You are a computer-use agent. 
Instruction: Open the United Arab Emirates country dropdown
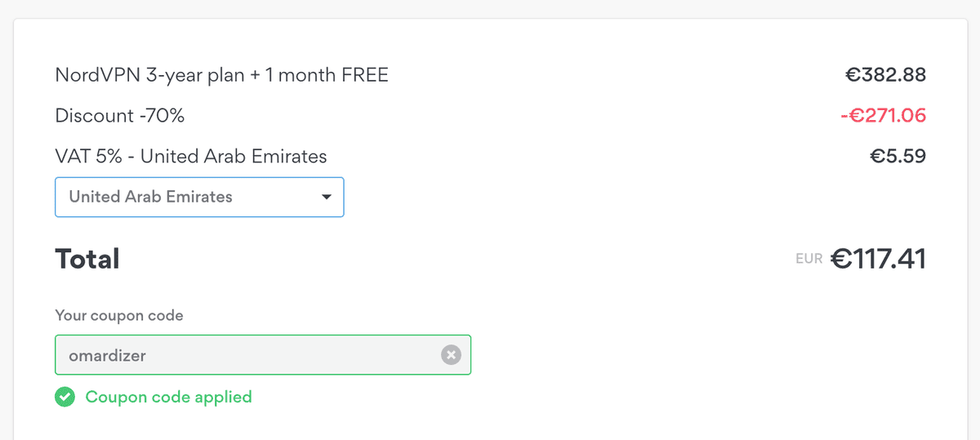(x=199, y=197)
